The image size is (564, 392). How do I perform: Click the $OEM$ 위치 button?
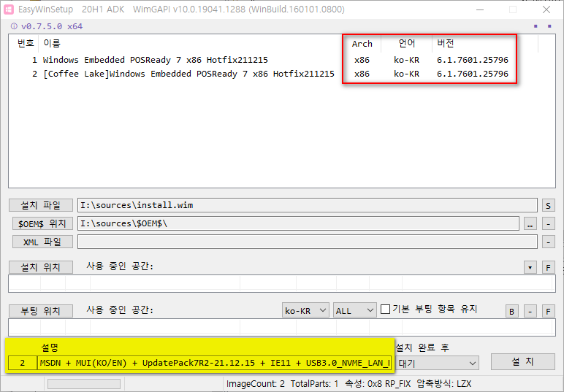(x=42, y=223)
